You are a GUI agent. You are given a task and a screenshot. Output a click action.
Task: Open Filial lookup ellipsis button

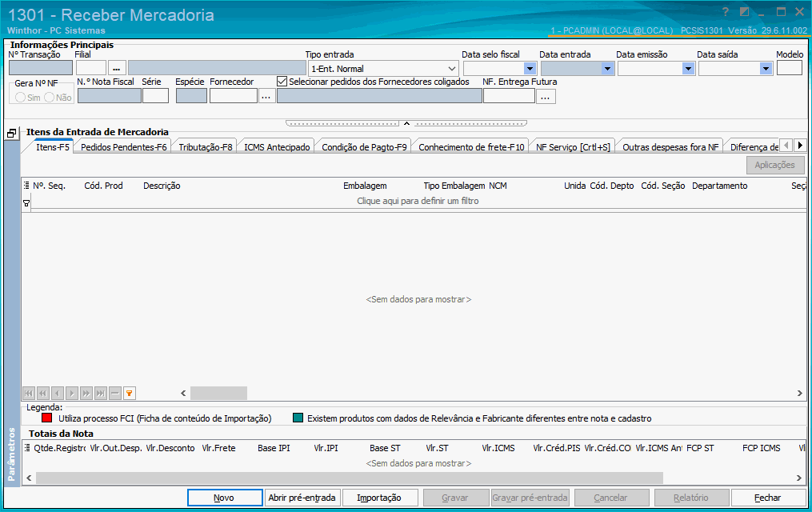click(117, 68)
